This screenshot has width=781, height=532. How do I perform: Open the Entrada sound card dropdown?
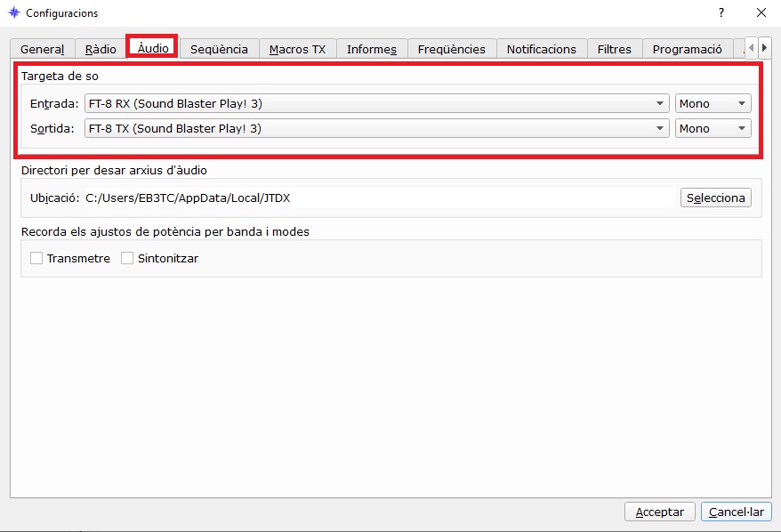pyautogui.click(x=376, y=103)
